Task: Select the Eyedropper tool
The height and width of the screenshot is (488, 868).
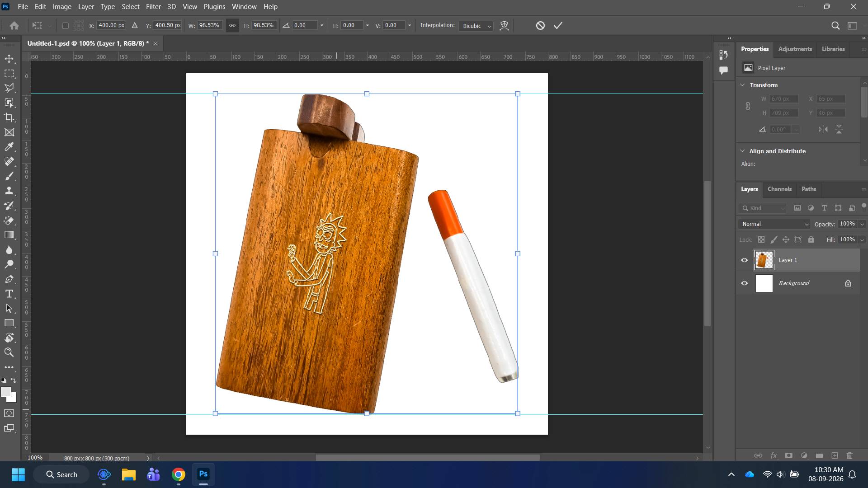Action: tap(9, 147)
